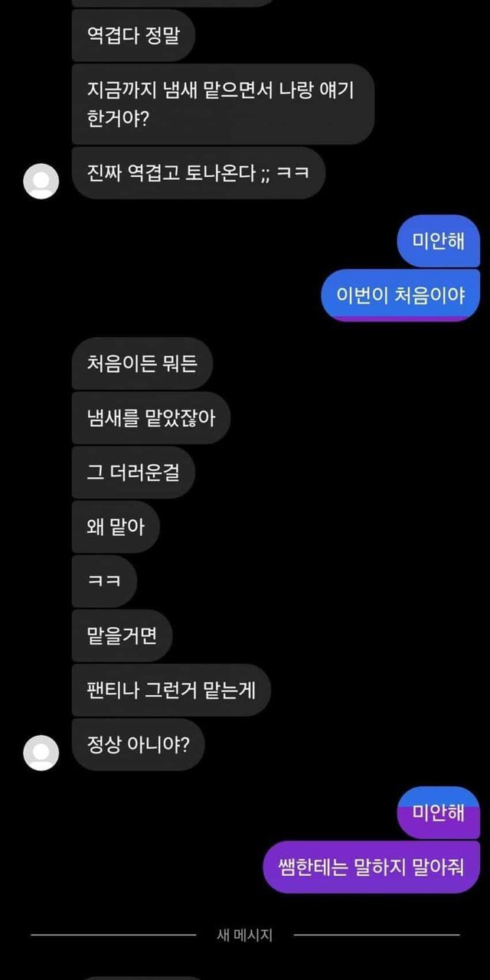This screenshot has height=980, width=490.
Task: Tap the sent '이번이 처음이야' bubble
Action: (x=400, y=295)
